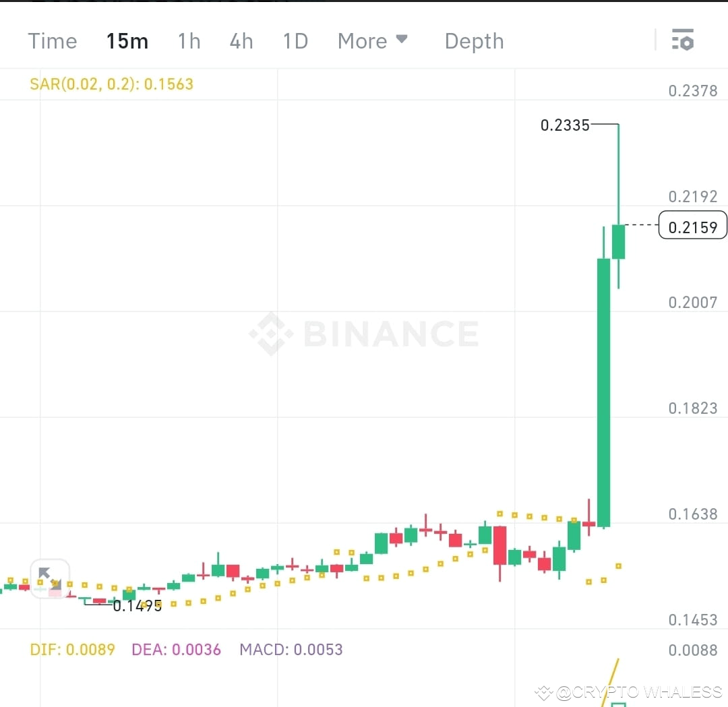Screen dimensions: 728x707
Task: Click the DEA value label
Action: click(176, 649)
